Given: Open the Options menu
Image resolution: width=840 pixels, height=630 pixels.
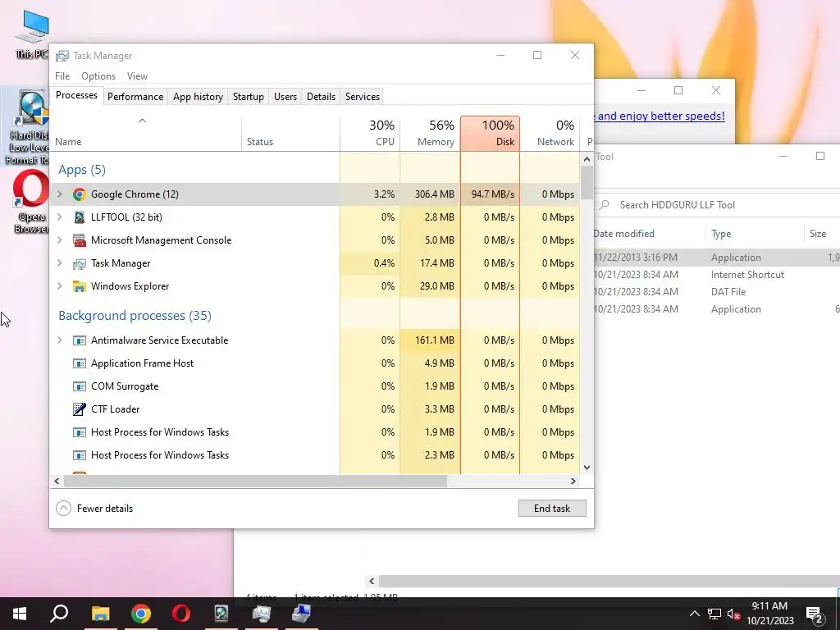Looking at the screenshot, I should (98, 76).
